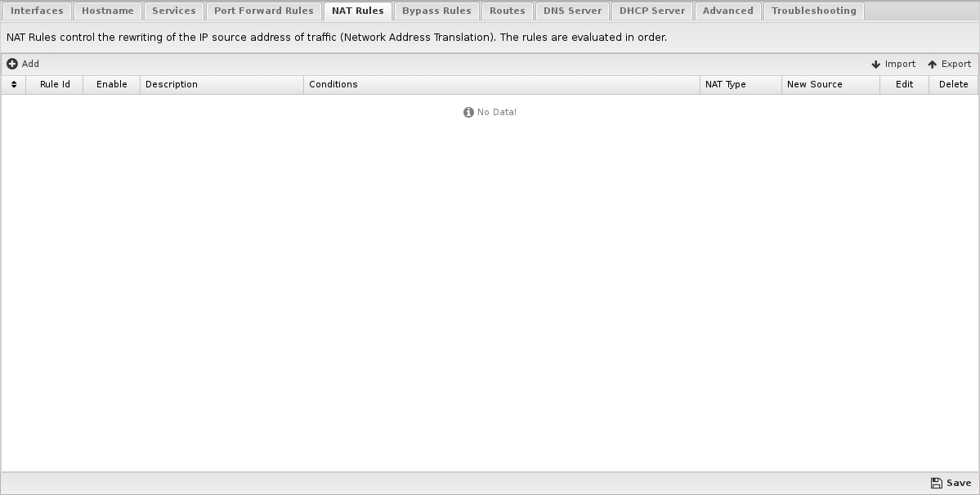This screenshot has width=980, height=495.
Task: Go to the Port Forward Rules tab
Action: click(x=264, y=11)
